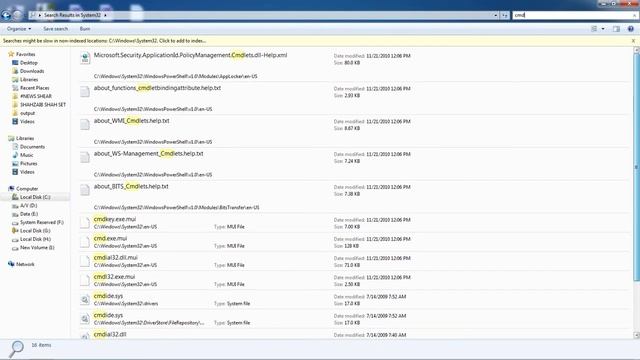Click the about_WMI_Cmdlets.help.txt file icon
The image size is (640, 360).
85,124
